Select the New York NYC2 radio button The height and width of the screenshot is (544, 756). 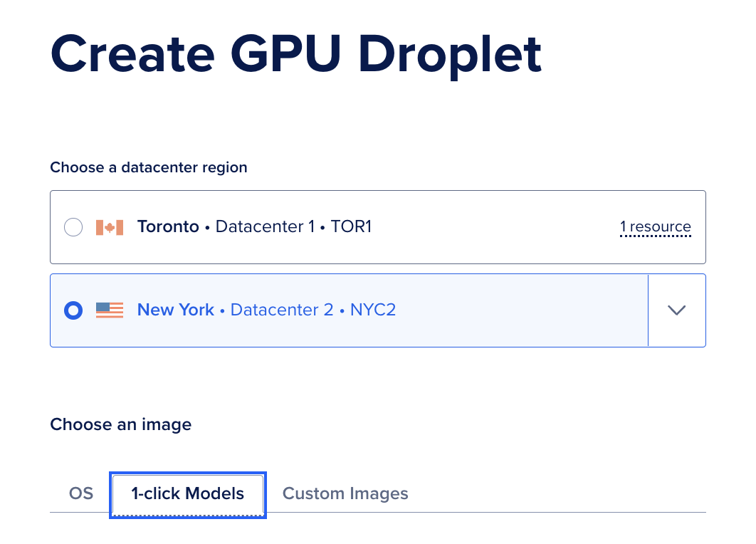(x=73, y=310)
